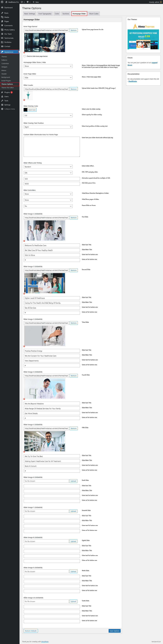Open Slider Overlay Text Position dropdown
The width and height of the screenshot is (163, 644).
(x=48, y=127)
